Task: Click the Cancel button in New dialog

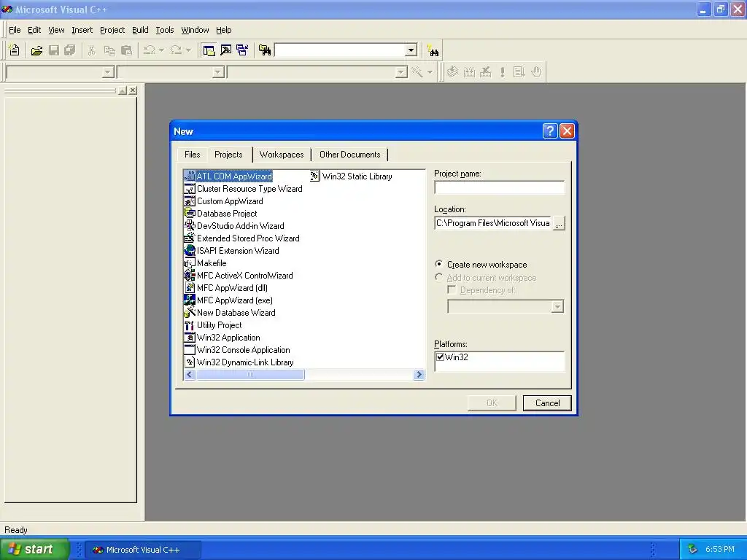Action: [x=547, y=402]
